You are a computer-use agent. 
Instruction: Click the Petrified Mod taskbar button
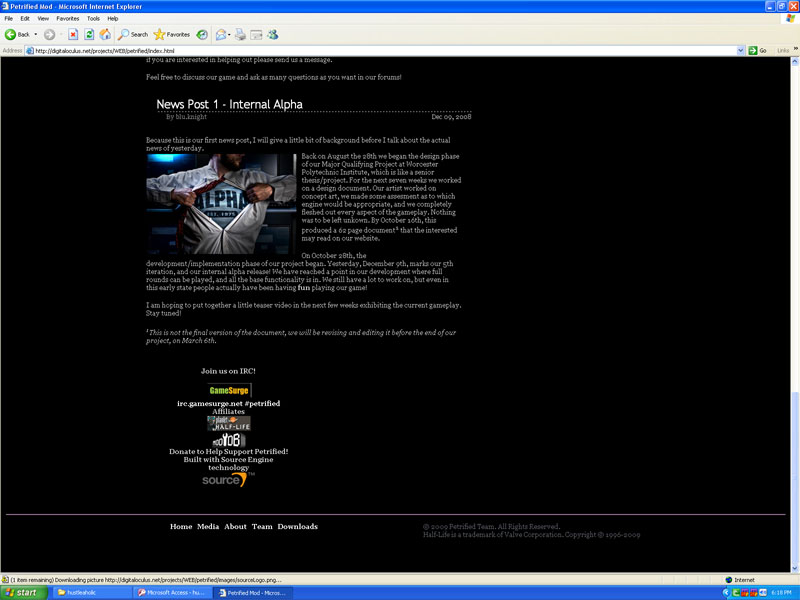click(252, 593)
